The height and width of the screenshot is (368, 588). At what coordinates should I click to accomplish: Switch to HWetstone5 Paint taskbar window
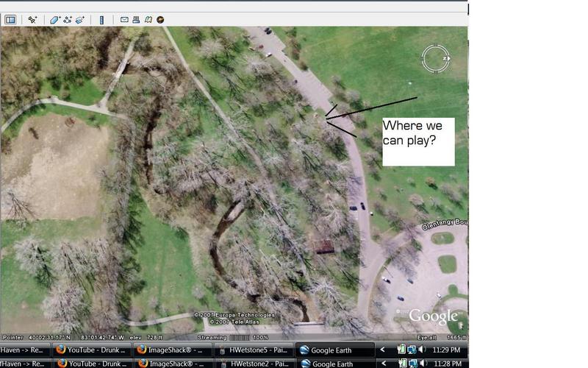[254, 350]
